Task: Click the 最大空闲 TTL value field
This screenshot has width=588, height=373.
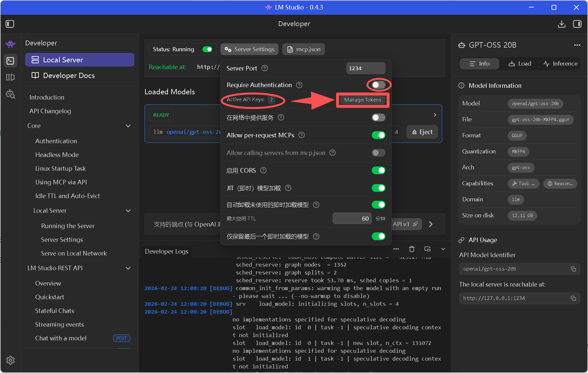Action: [x=352, y=218]
